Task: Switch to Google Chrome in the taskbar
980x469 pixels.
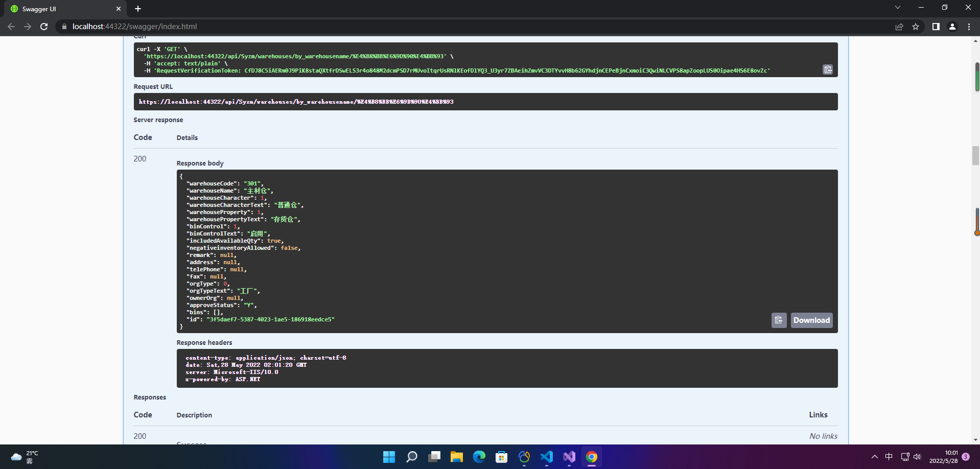Action: [592, 457]
